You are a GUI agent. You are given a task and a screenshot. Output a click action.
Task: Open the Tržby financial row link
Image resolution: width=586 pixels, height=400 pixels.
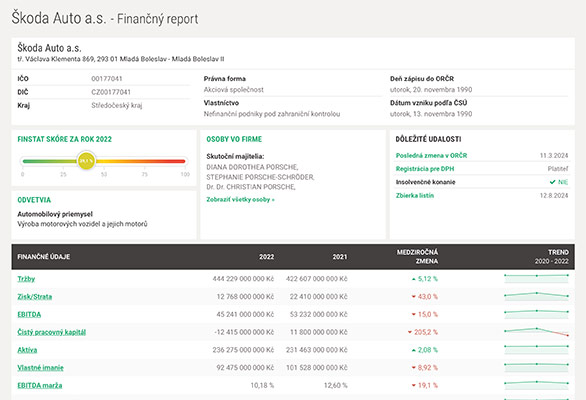click(x=26, y=279)
